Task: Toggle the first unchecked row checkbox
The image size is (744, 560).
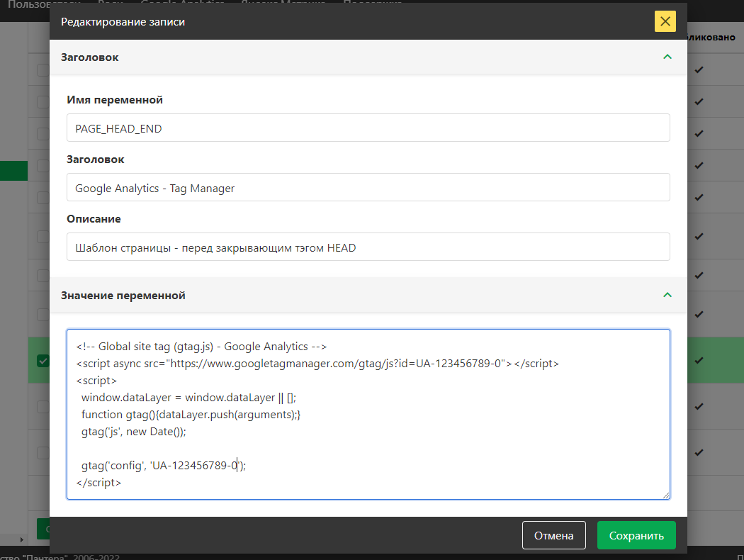Action: pyautogui.click(x=44, y=69)
